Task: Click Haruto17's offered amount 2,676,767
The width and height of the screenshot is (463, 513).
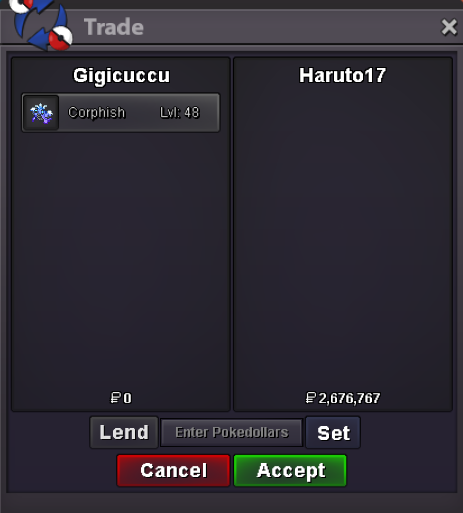Action: (349, 398)
